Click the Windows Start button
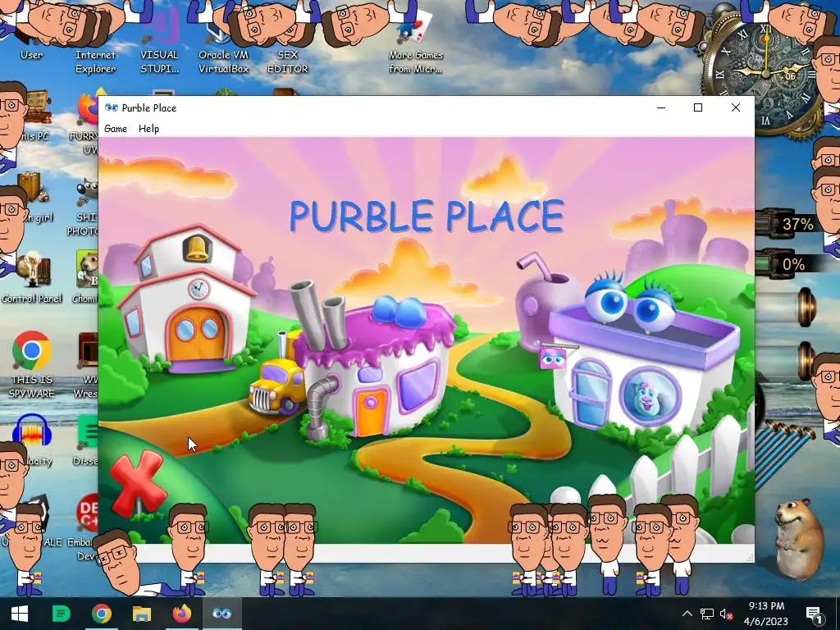Viewport: 840px width, 630px height. pos(20,614)
